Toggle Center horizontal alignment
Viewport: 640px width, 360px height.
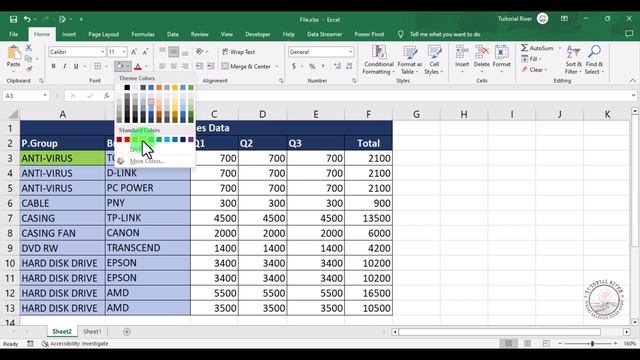coord(174,66)
